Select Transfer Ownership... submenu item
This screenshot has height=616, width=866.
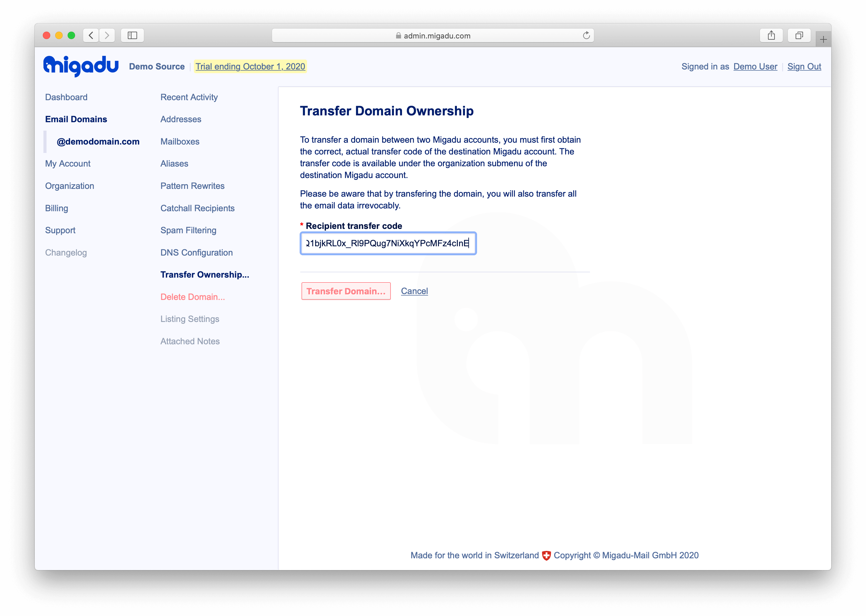(204, 275)
